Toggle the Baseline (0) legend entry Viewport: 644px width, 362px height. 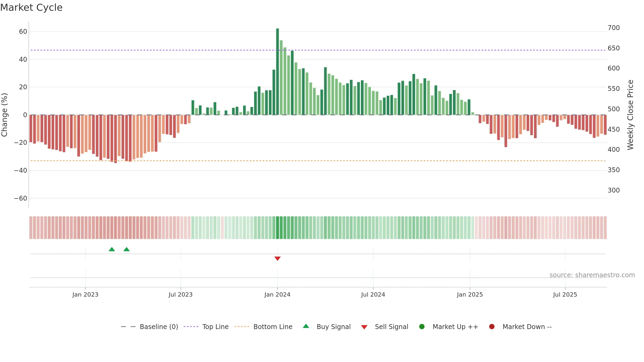(x=149, y=327)
